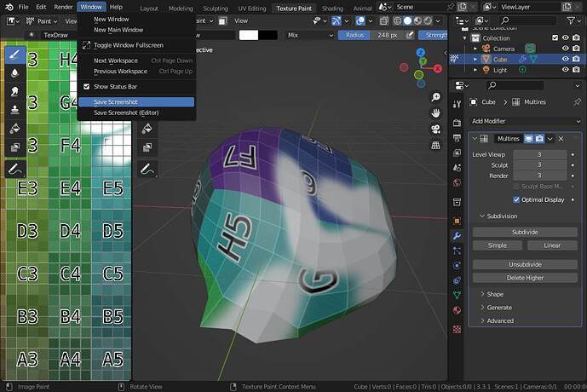
Task: Disable the Cube in renders camera icon
Action: pyautogui.click(x=576, y=59)
